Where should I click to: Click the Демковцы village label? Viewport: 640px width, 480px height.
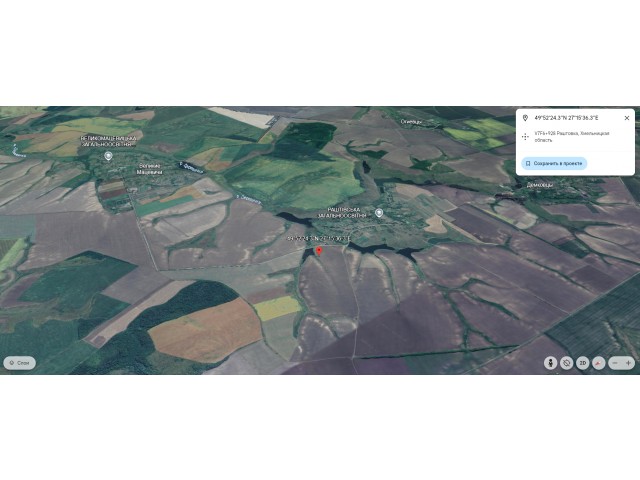tap(540, 185)
